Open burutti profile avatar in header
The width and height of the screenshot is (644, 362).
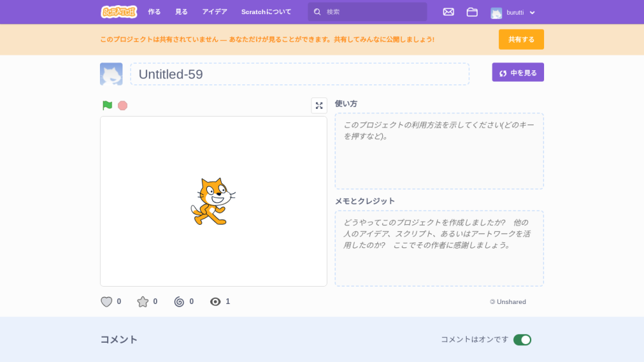pyautogui.click(x=496, y=13)
